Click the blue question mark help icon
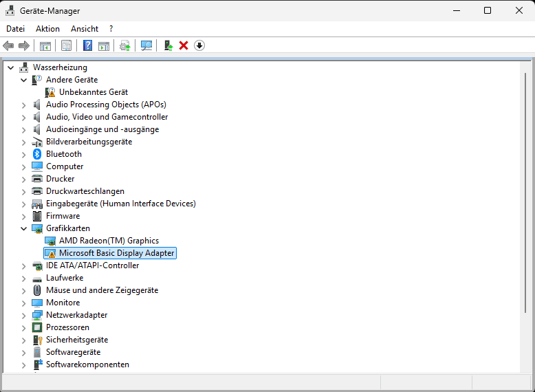 (x=88, y=45)
